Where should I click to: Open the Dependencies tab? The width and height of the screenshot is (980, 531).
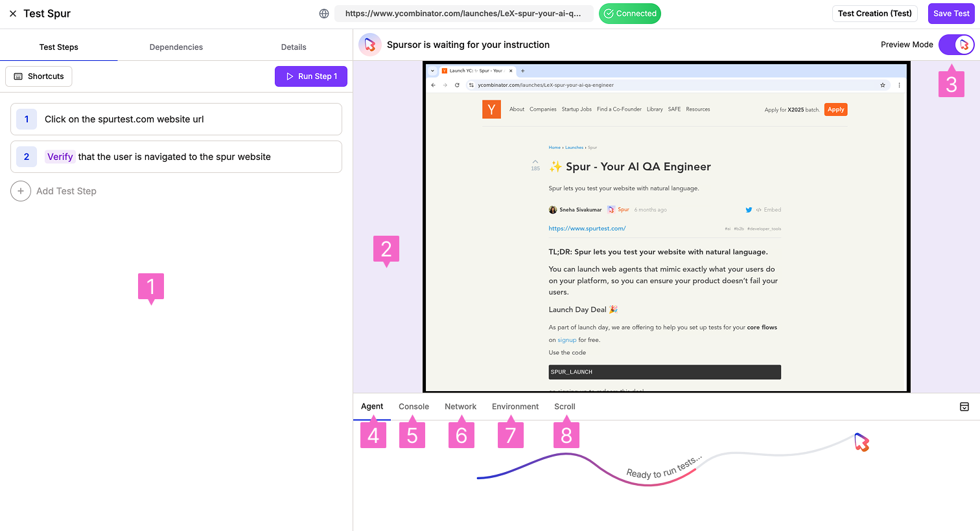click(176, 47)
